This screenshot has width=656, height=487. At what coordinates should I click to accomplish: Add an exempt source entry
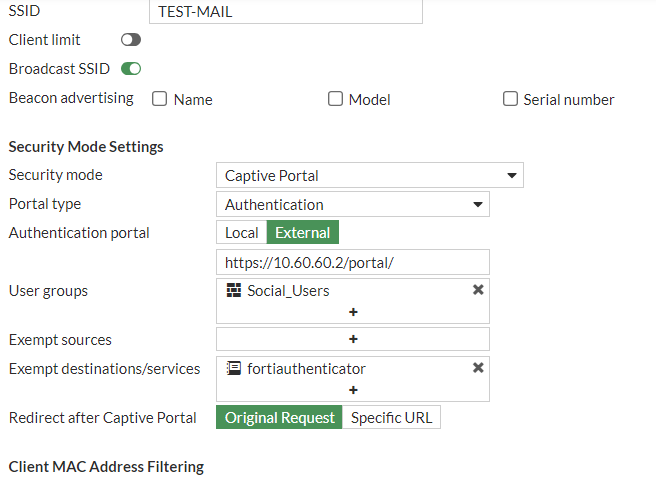353,339
